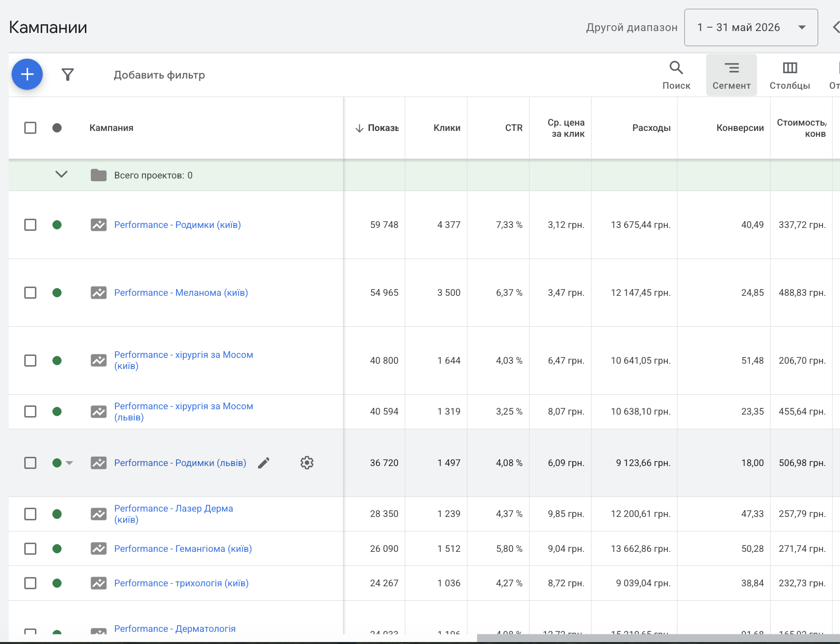840x644 pixels.
Task: Click the Кампании page heading
Action: point(48,27)
